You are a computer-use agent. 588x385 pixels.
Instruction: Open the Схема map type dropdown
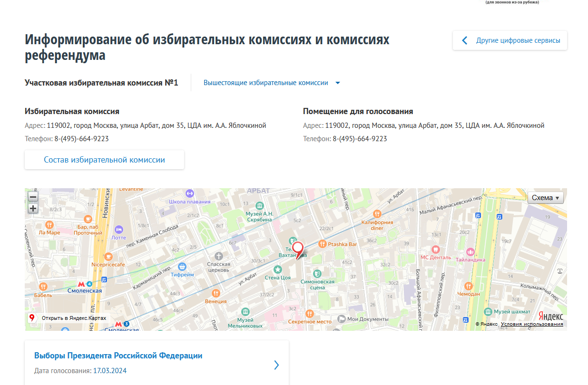(546, 198)
